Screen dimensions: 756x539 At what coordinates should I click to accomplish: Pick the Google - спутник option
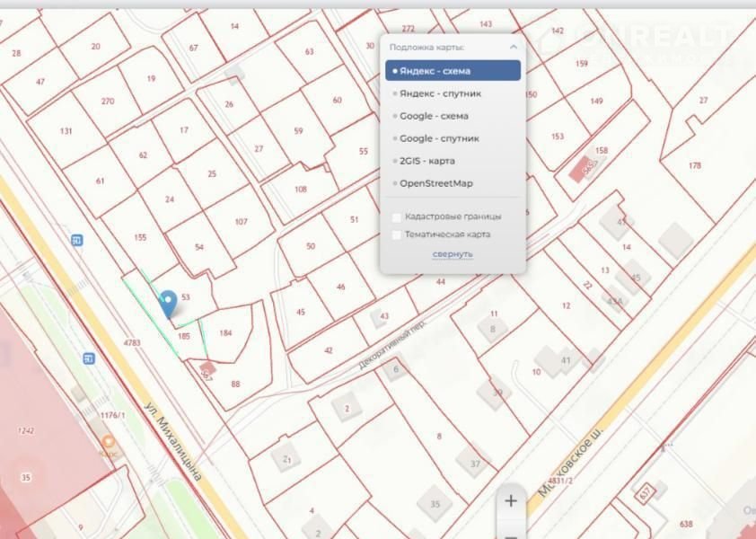pyautogui.click(x=438, y=138)
